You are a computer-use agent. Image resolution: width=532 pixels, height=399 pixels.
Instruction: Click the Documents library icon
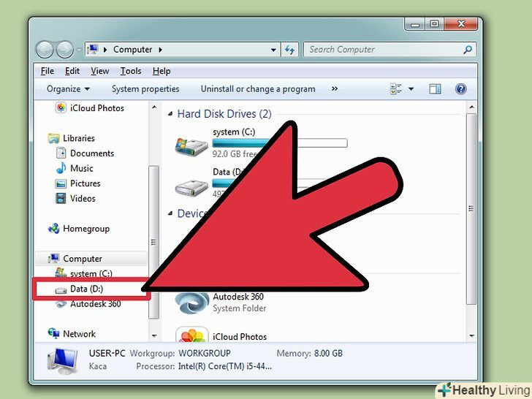tap(61, 153)
